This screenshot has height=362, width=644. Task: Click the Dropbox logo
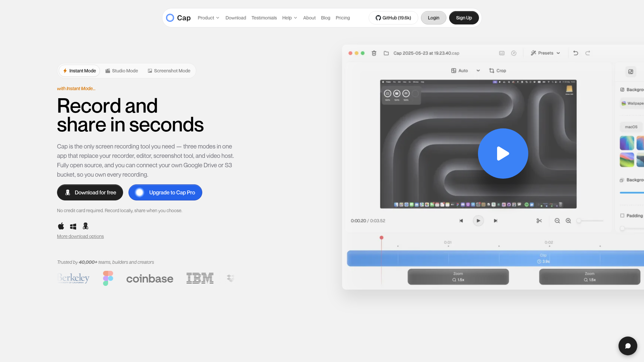[230, 278]
